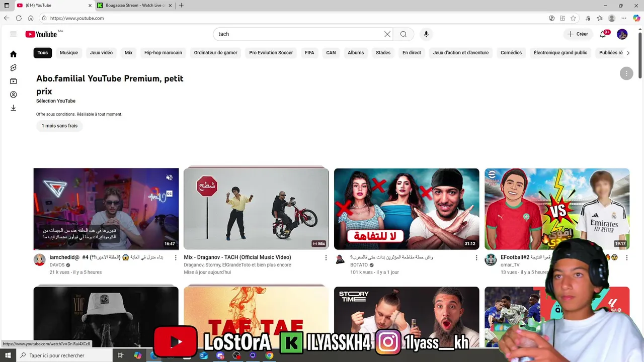
Task: Open DAVOS channel avatar
Action: [40, 260]
